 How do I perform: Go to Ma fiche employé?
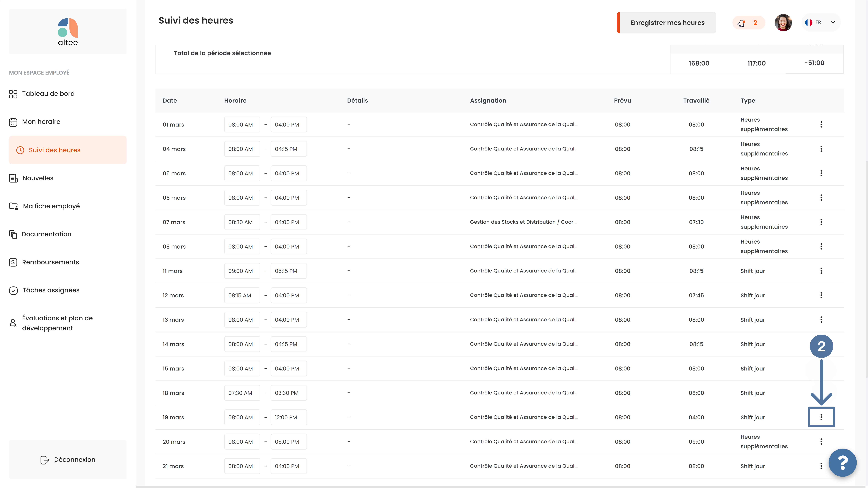(51, 206)
